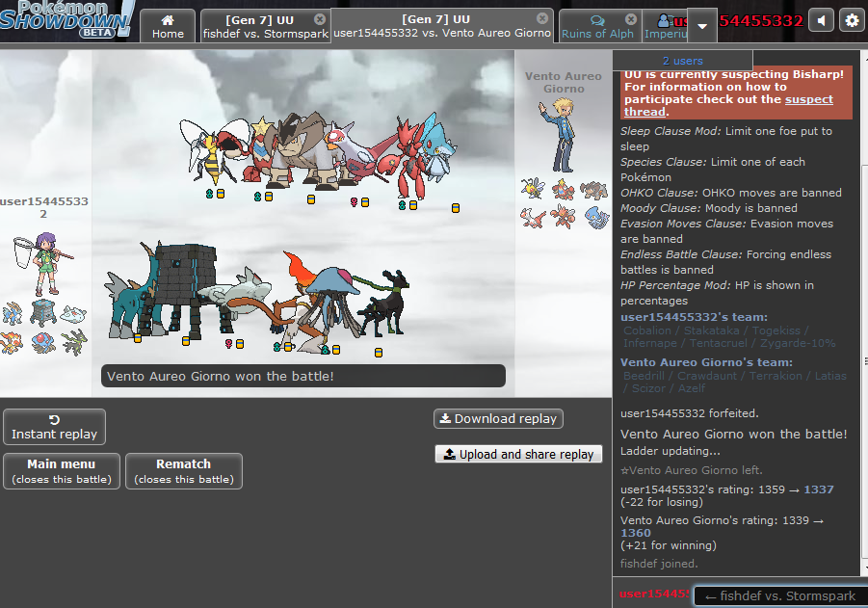Screen dimensions: 868x608
Task: Open the 2 users list
Action: [x=683, y=61]
